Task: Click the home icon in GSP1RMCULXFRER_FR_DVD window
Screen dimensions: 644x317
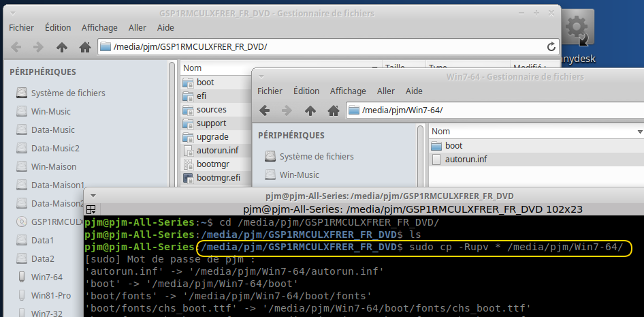Action: 84,47
